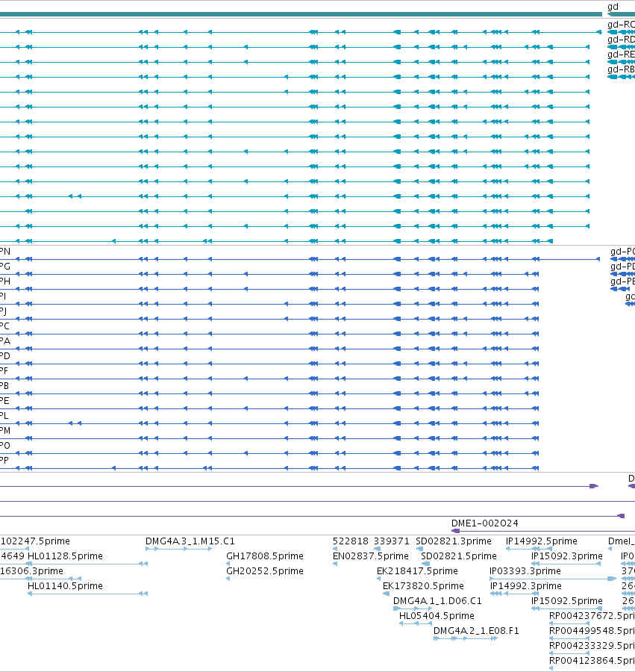Click the PG protein track label
635x672 pixels.
5,267
